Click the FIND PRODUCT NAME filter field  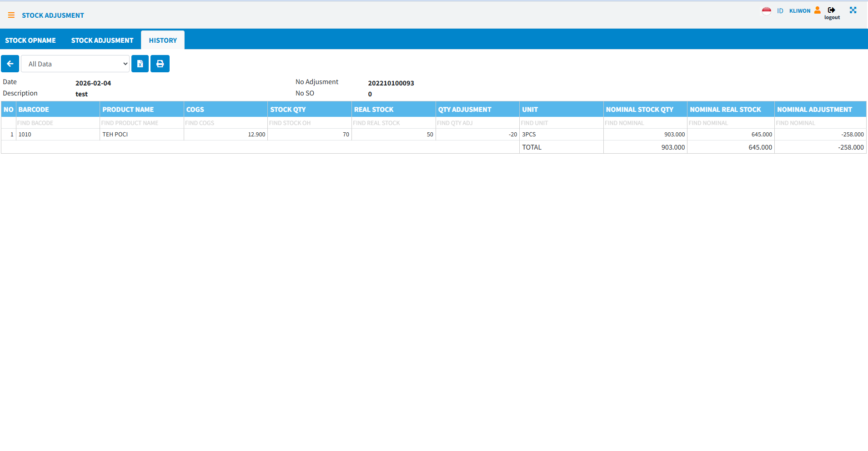pos(142,123)
